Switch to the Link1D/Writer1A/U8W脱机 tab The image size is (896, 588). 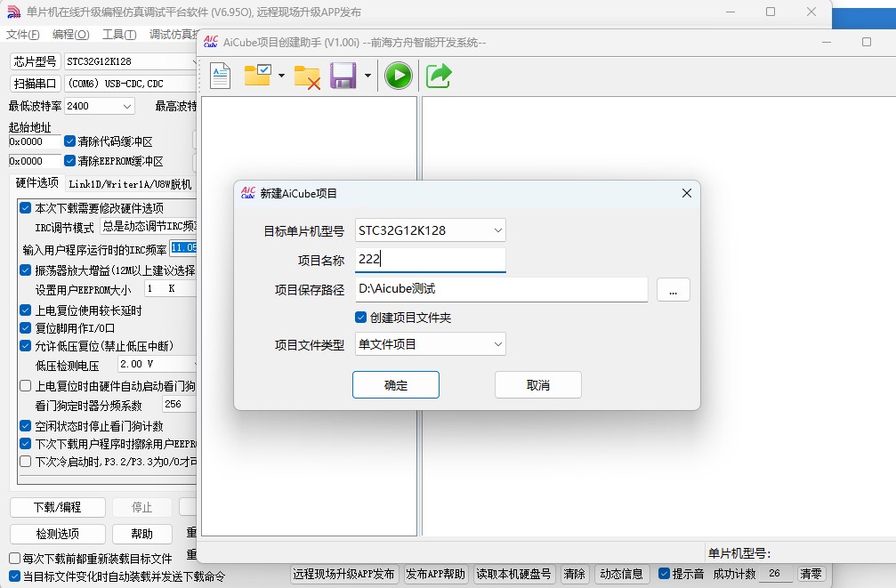click(x=130, y=184)
